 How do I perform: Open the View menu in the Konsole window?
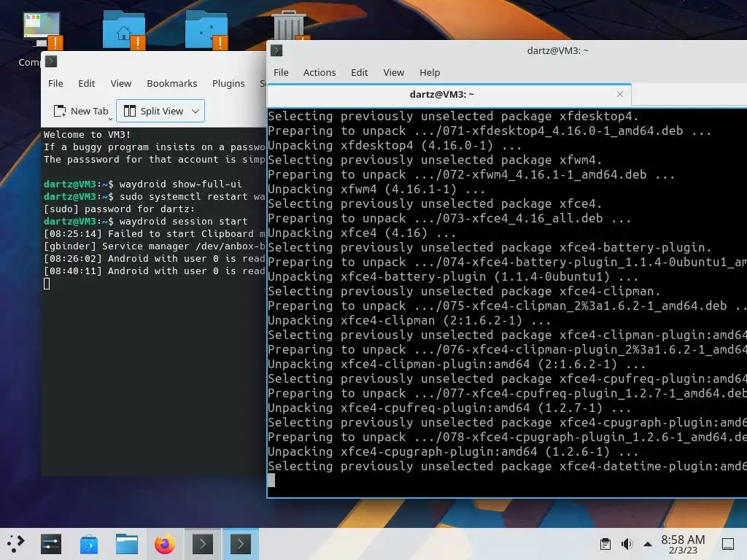pyautogui.click(x=121, y=83)
